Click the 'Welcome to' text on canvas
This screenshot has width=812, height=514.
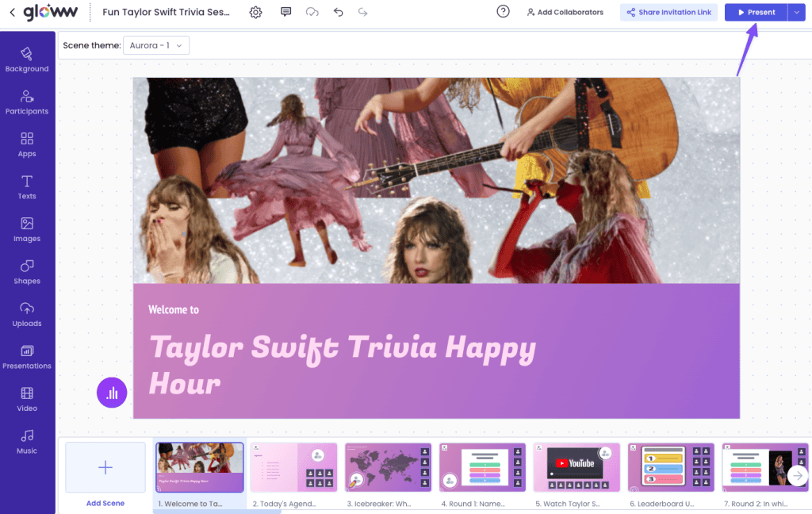[174, 309]
